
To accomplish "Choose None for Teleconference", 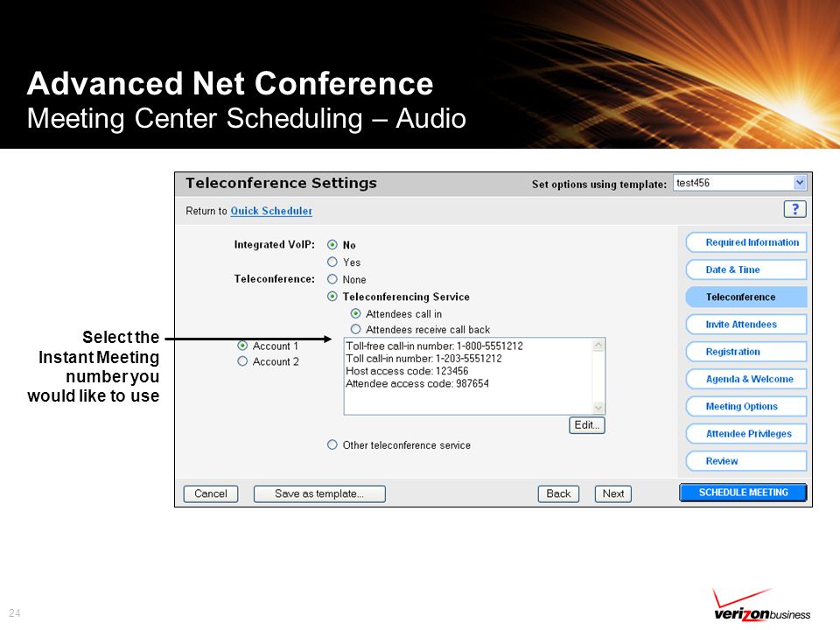I will [332, 279].
